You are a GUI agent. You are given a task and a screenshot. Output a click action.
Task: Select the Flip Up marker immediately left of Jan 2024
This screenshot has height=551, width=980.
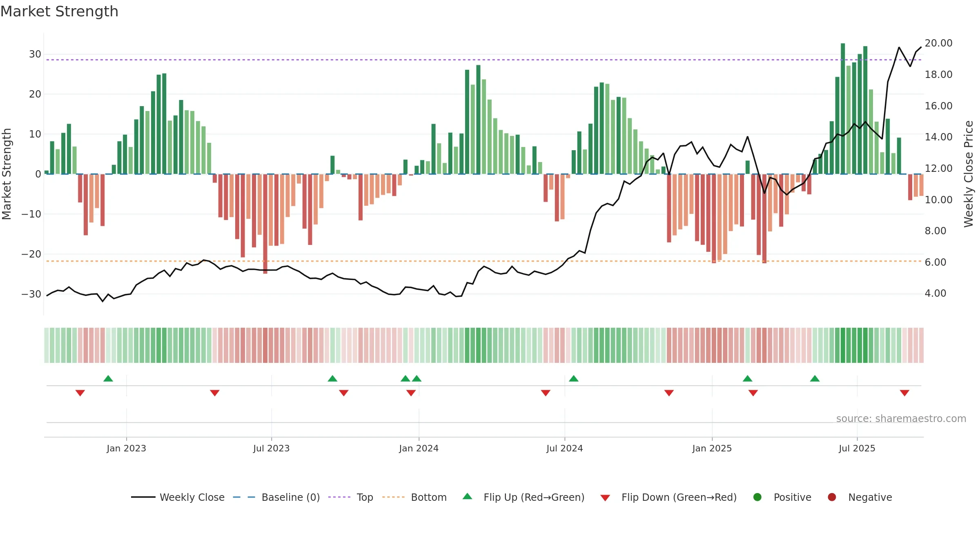(x=416, y=378)
